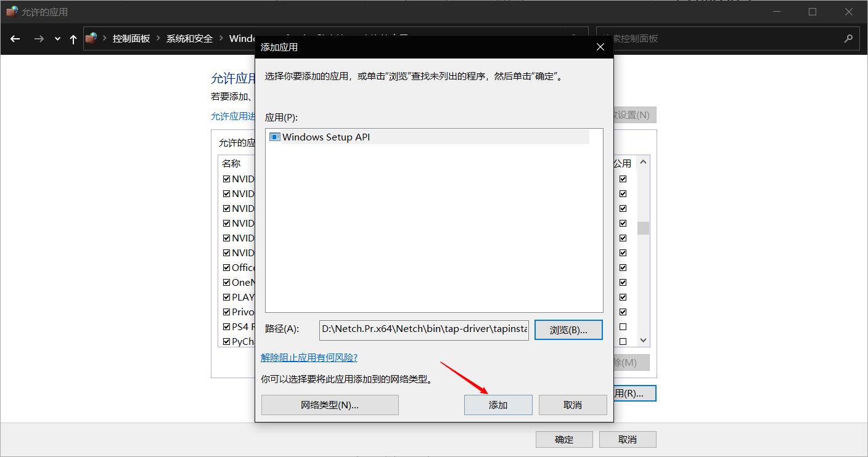The width and height of the screenshot is (868, 457).
Task: Click the Windows Setup API app icon
Action: pyautogui.click(x=275, y=137)
